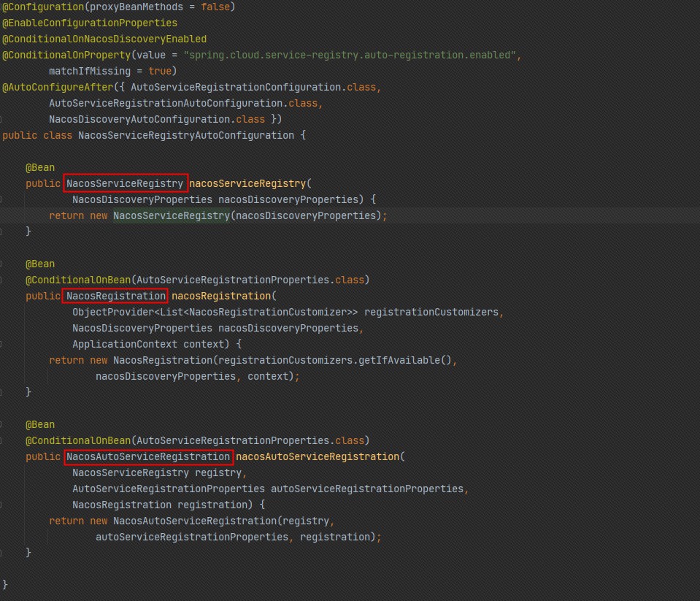Click NacosServiceRegistryAutoConfiguration class name

tap(186, 135)
